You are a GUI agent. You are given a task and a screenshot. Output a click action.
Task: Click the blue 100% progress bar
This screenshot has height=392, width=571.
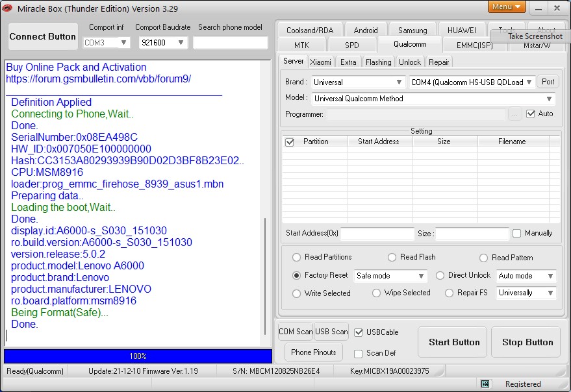point(138,356)
